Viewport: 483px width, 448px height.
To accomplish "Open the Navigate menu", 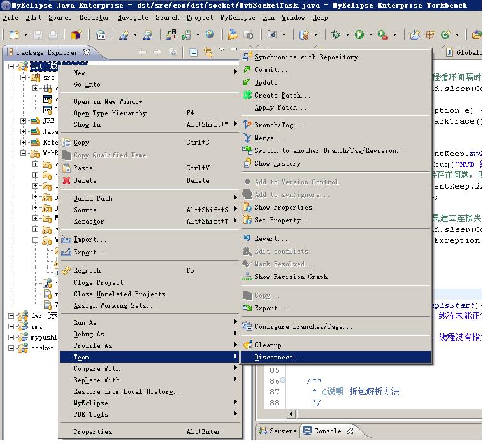I will [x=133, y=18].
